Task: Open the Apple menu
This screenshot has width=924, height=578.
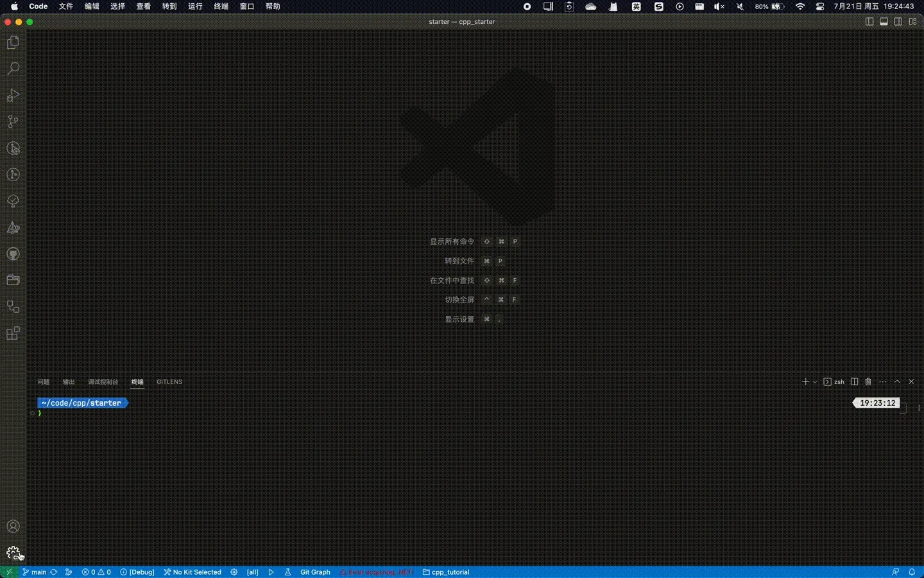Action: coord(14,6)
